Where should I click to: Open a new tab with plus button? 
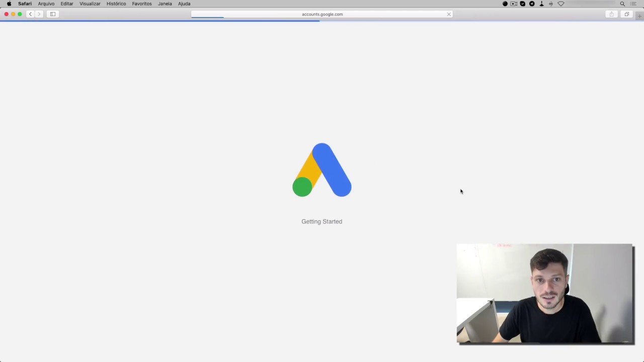point(639,16)
